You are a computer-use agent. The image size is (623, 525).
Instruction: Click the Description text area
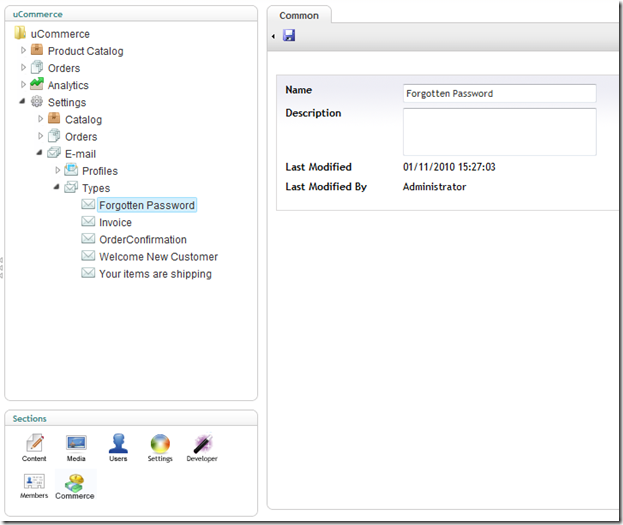[x=499, y=132]
